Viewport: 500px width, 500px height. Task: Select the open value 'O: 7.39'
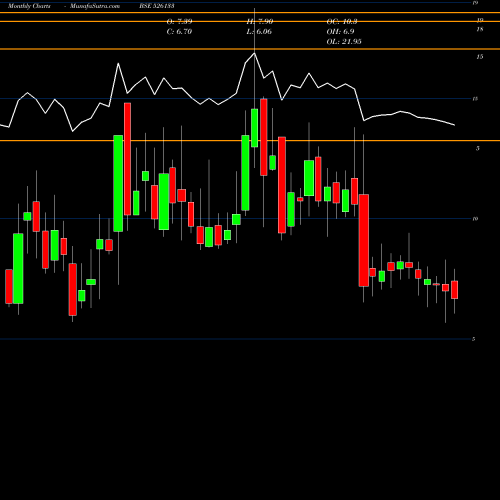pyautogui.click(x=179, y=22)
